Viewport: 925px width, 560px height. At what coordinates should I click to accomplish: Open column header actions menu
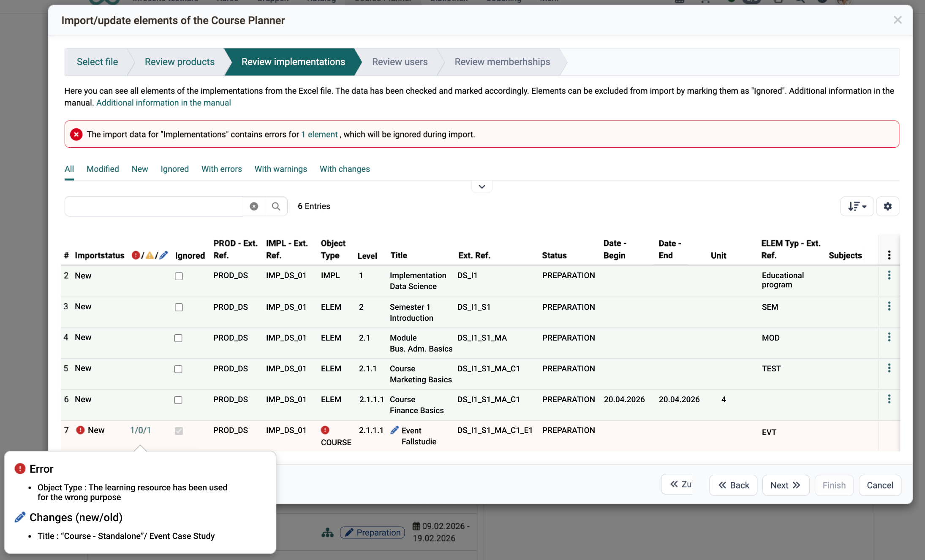click(x=889, y=255)
